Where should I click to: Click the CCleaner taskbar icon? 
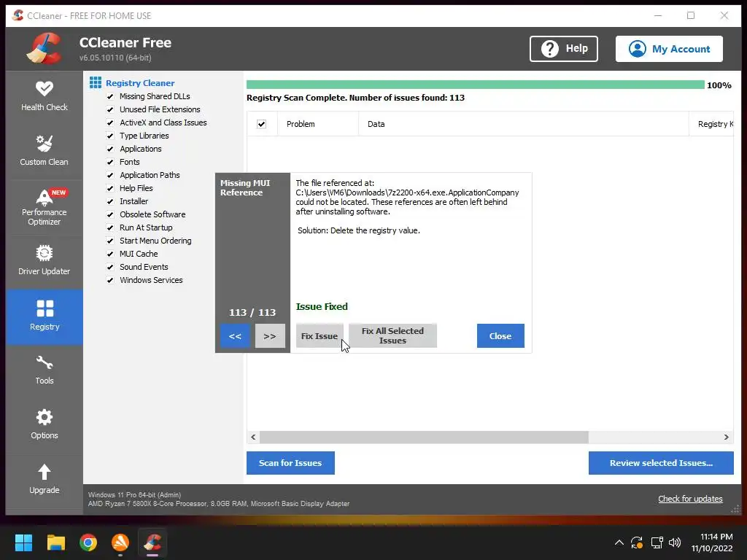click(x=152, y=542)
